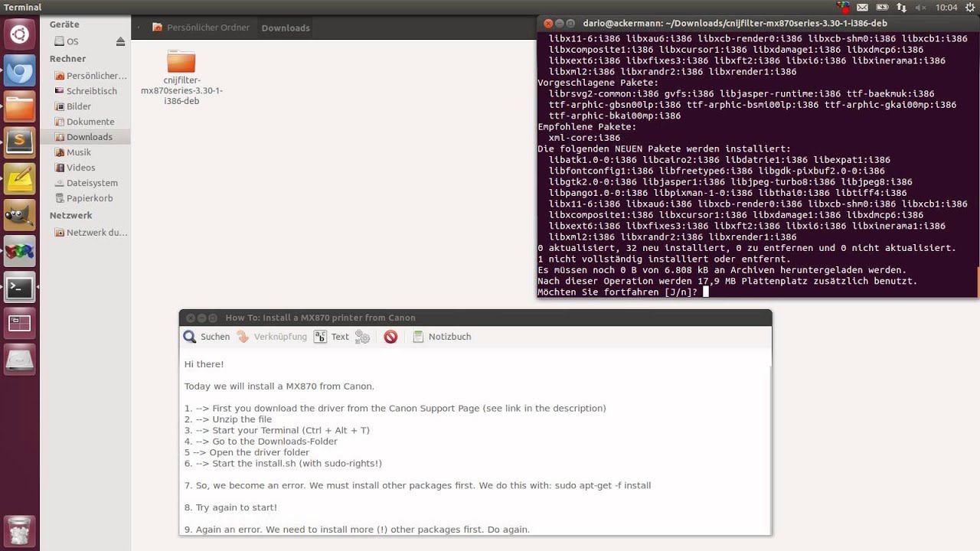Click the terminal title bar text

(x=735, y=24)
